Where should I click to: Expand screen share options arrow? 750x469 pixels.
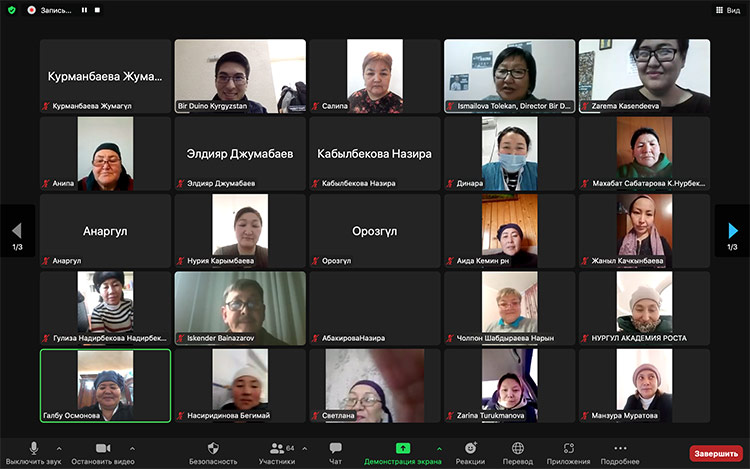pos(439,448)
